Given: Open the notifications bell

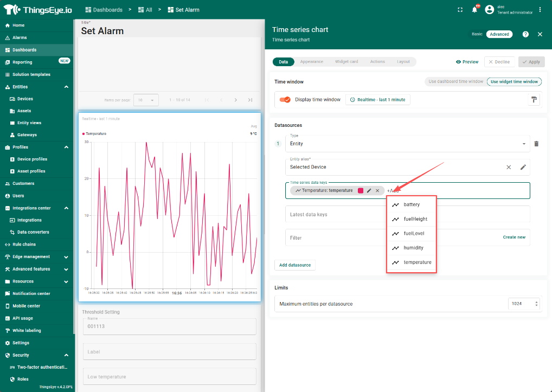Looking at the screenshot, I should click(474, 10).
